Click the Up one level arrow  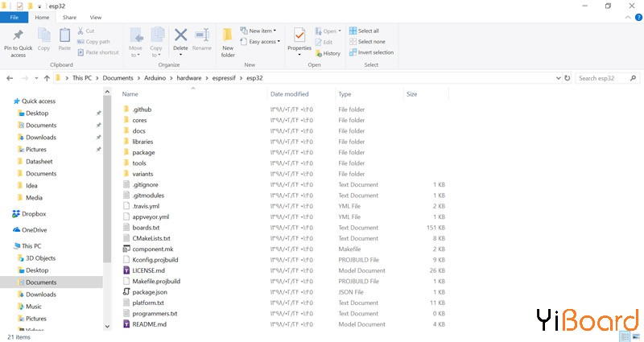[x=47, y=78]
